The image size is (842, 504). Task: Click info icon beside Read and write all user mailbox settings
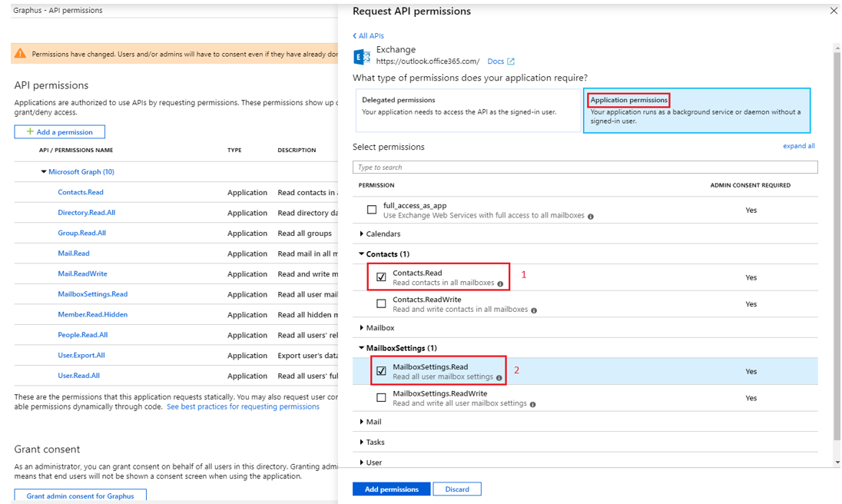pyautogui.click(x=532, y=404)
